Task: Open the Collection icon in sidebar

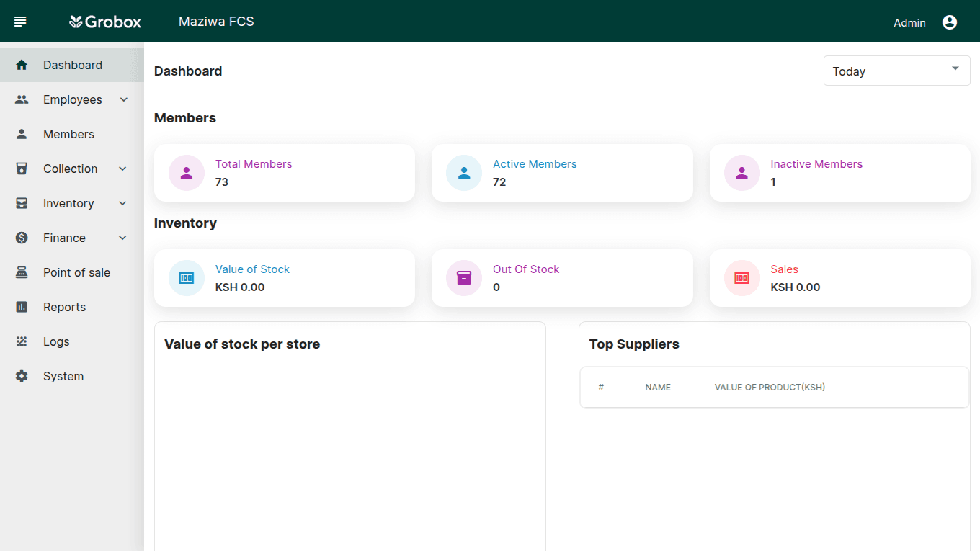Action: point(22,168)
